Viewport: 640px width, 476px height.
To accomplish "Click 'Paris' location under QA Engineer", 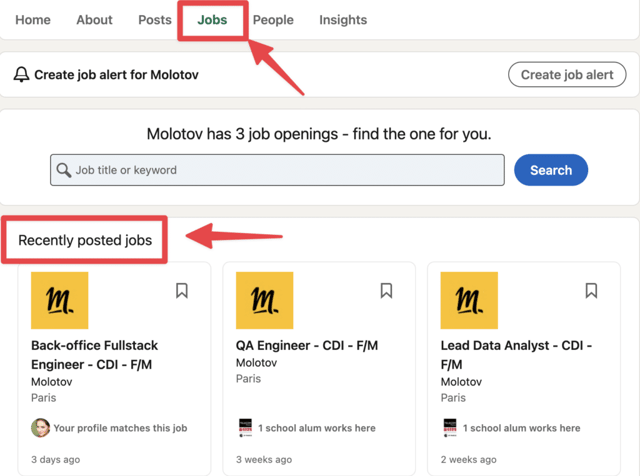I will point(248,378).
